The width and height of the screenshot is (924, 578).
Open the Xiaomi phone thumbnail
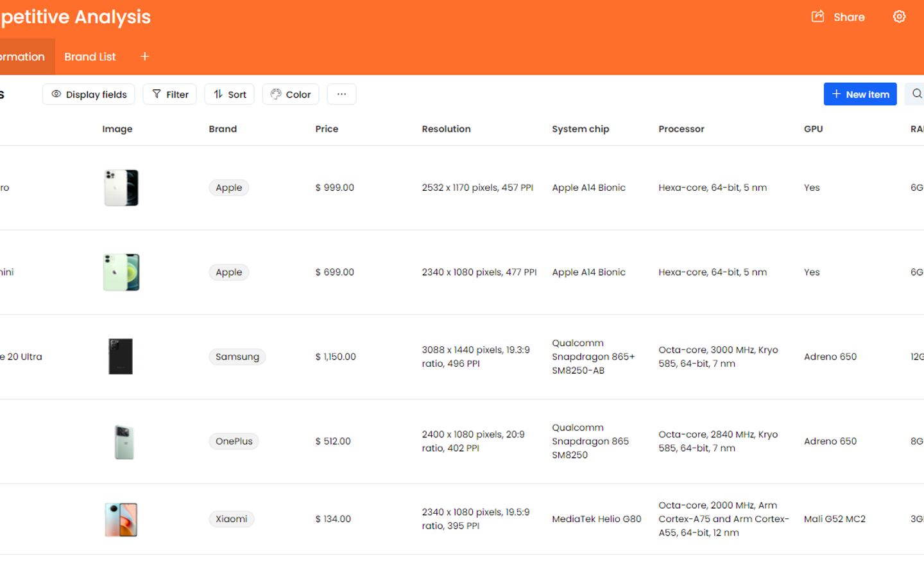tap(121, 520)
